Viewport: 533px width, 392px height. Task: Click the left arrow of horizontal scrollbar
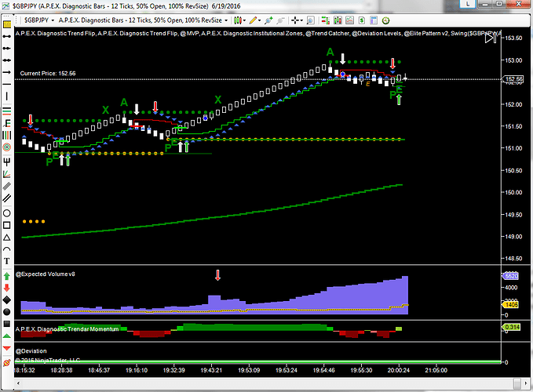18,383
